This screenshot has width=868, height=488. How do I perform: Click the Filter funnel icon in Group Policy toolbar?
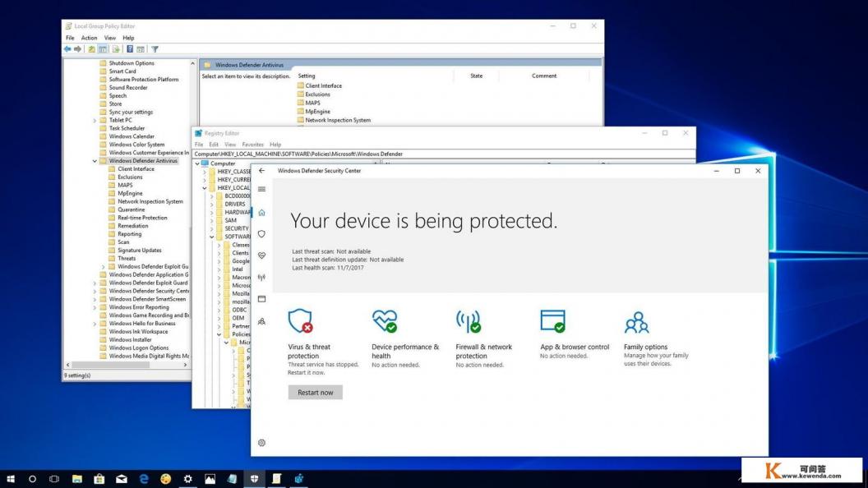(155, 49)
